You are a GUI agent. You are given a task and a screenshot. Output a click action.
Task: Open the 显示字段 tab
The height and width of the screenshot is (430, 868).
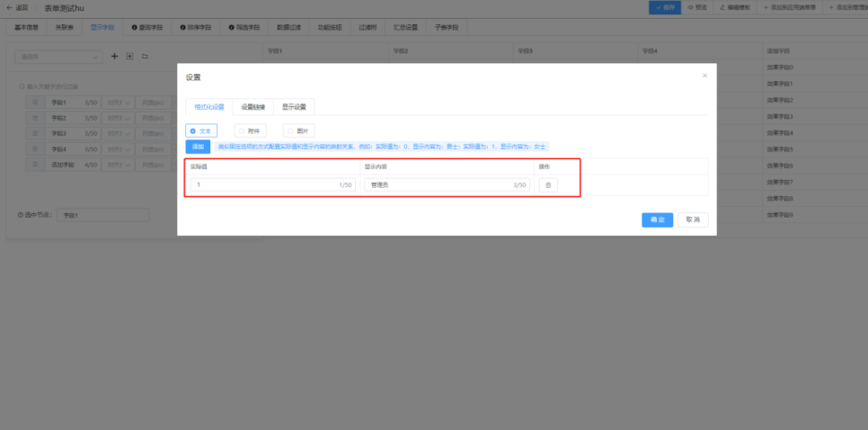(102, 27)
